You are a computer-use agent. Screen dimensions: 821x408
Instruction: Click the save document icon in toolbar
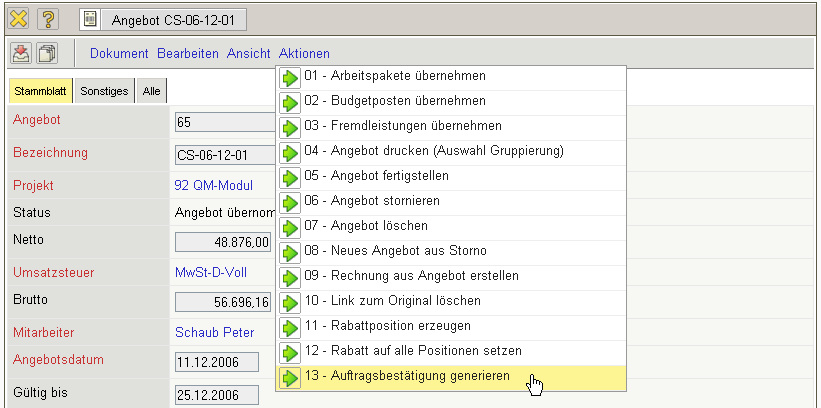(21, 53)
